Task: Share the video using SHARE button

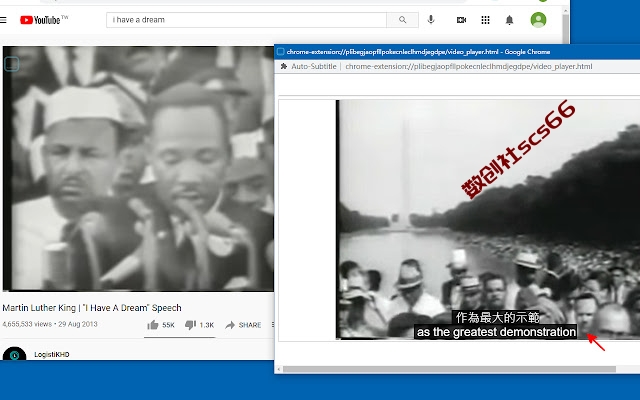Action: tap(243, 325)
